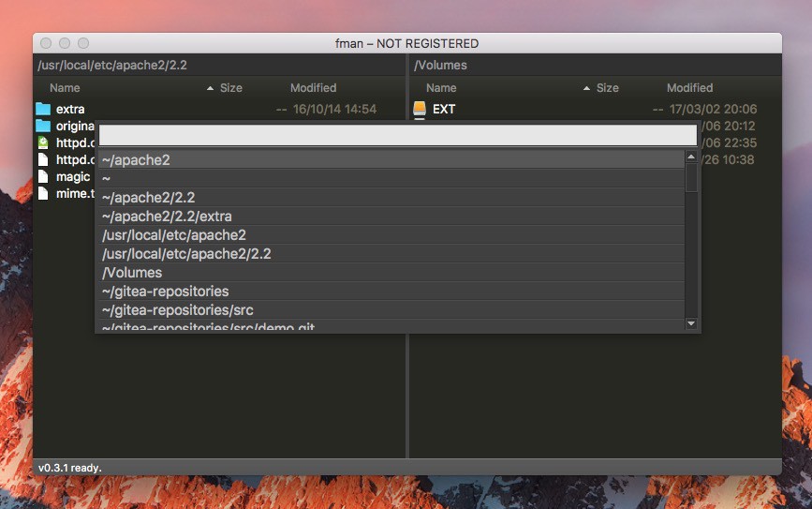Sort right pane by Name column

pyautogui.click(x=441, y=88)
